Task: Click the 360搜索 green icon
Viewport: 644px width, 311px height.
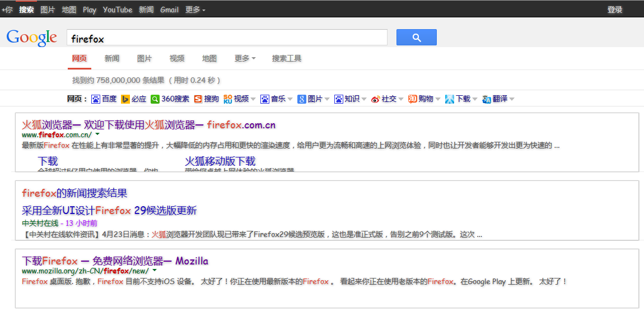Action: pos(155,99)
